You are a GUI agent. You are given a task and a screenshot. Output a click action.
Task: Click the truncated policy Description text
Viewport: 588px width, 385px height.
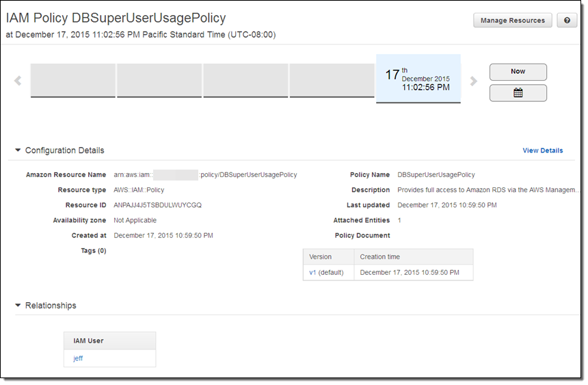tap(488, 190)
